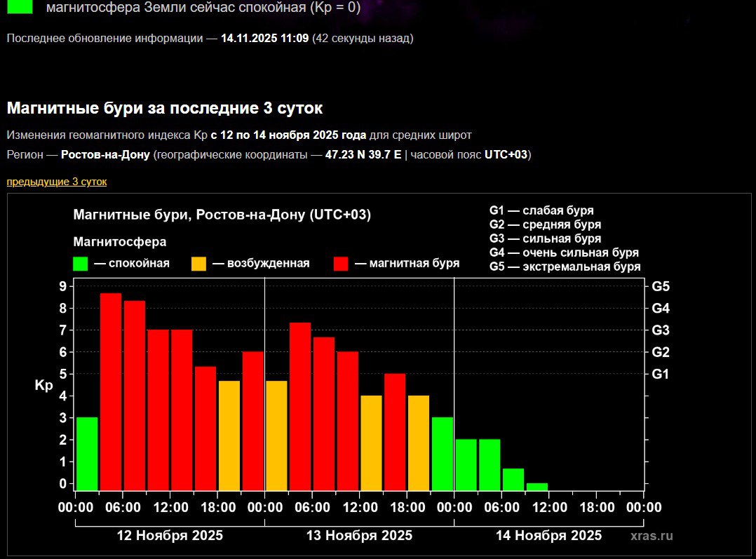Click the tallest red bar on 13 November
This screenshot has width=756, height=559.
tap(300, 406)
